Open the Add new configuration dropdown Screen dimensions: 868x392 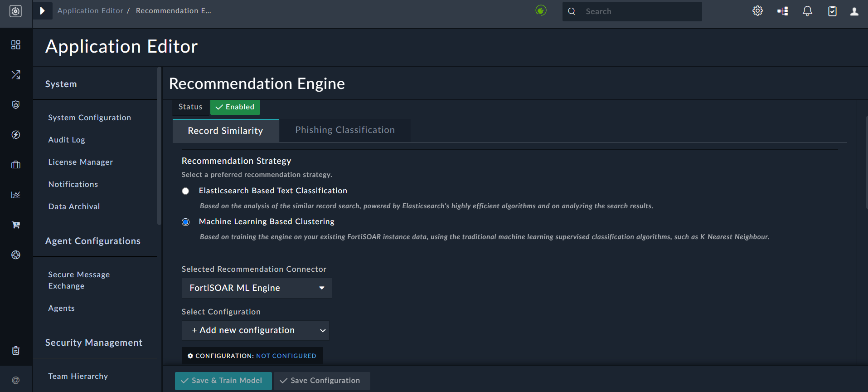coord(256,330)
